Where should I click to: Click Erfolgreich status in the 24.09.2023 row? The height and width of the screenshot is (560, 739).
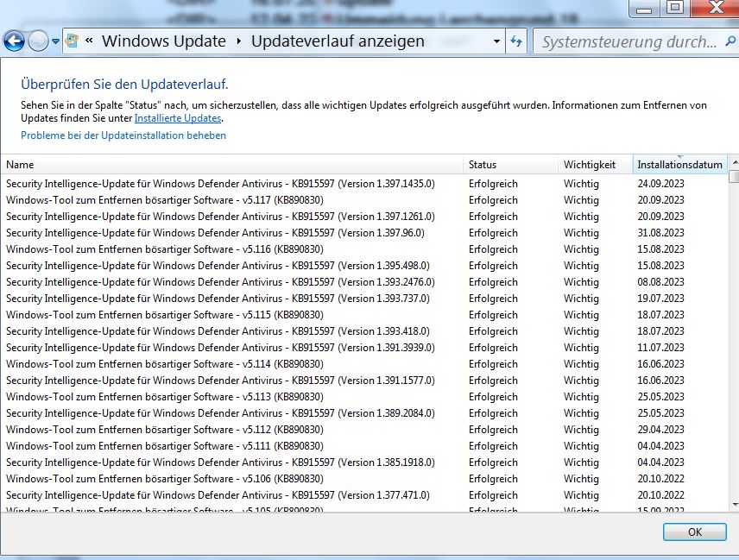point(493,184)
